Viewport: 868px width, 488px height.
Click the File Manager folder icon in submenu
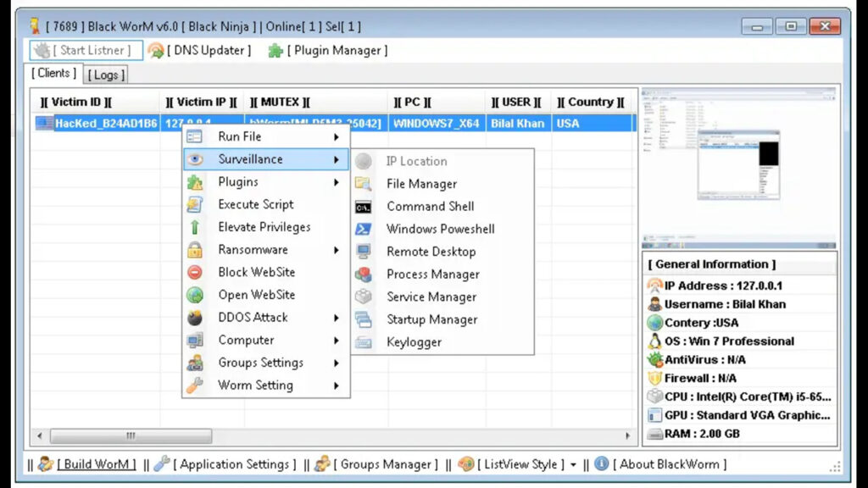tap(363, 184)
